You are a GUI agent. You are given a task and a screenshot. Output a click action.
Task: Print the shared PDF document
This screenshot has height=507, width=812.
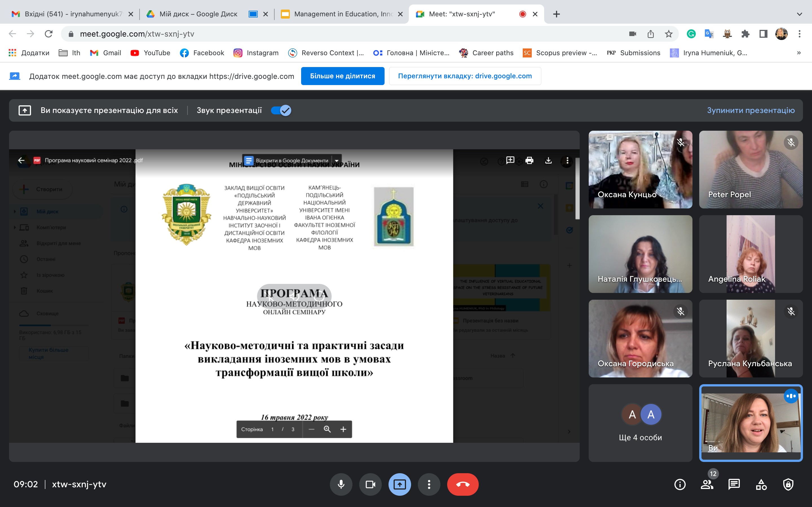click(529, 160)
